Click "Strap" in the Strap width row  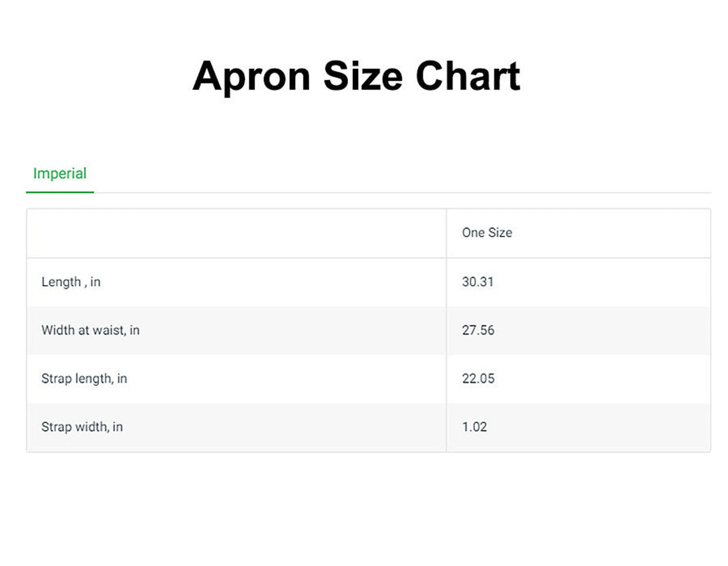pos(56,427)
